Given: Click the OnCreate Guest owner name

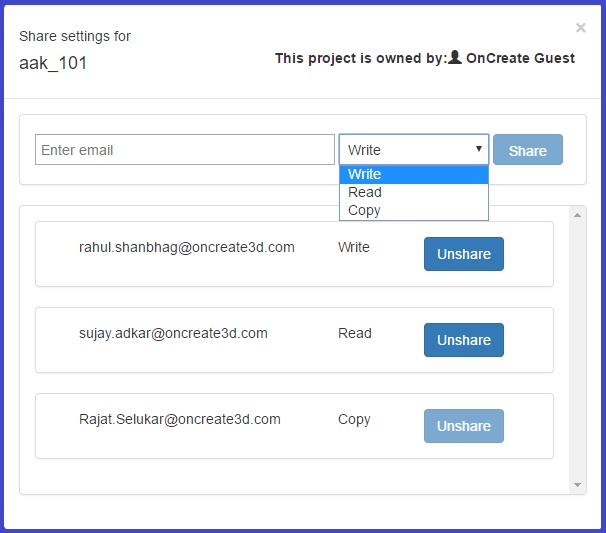Looking at the screenshot, I should click(x=520, y=58).
